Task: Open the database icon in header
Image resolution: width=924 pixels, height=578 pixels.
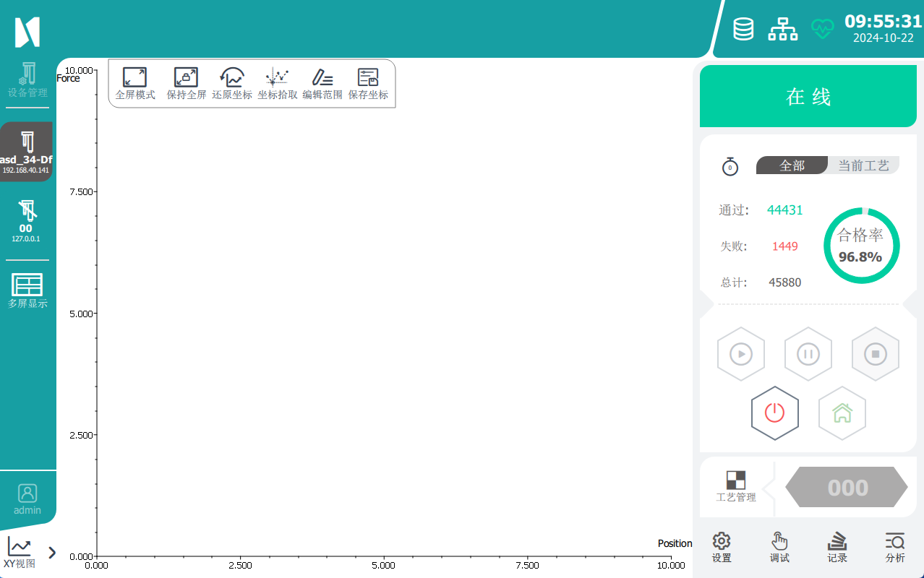Action: pos(743,29)
